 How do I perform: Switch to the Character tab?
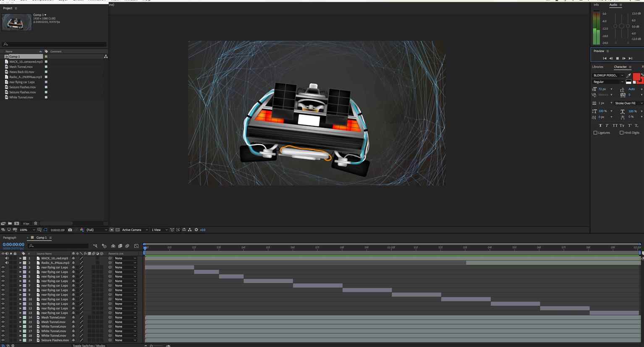tap(620, 67)
